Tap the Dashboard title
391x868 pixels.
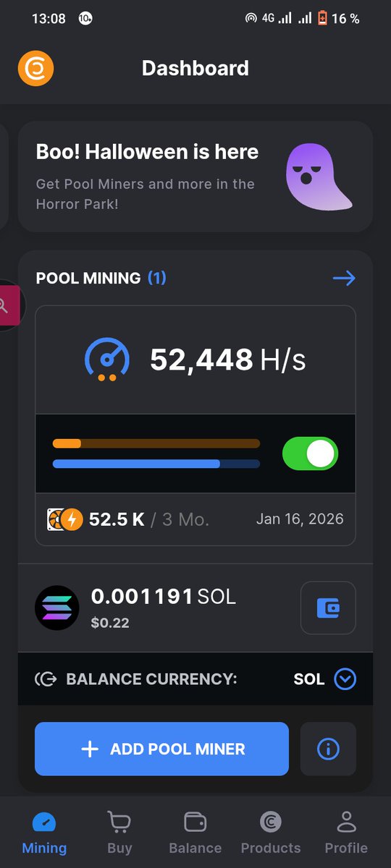click(x=195, y=68)
